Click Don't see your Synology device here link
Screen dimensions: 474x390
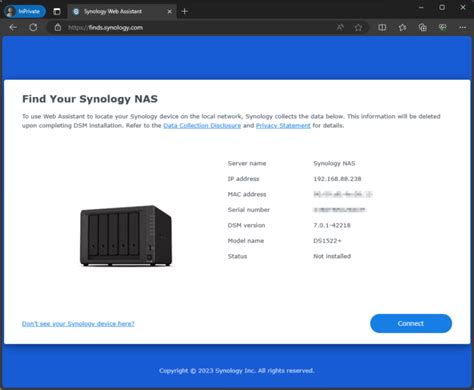78,324
